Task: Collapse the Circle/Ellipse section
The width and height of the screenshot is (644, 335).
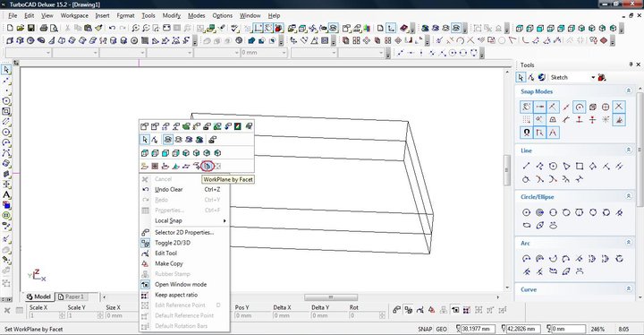Action: point(629,196)
